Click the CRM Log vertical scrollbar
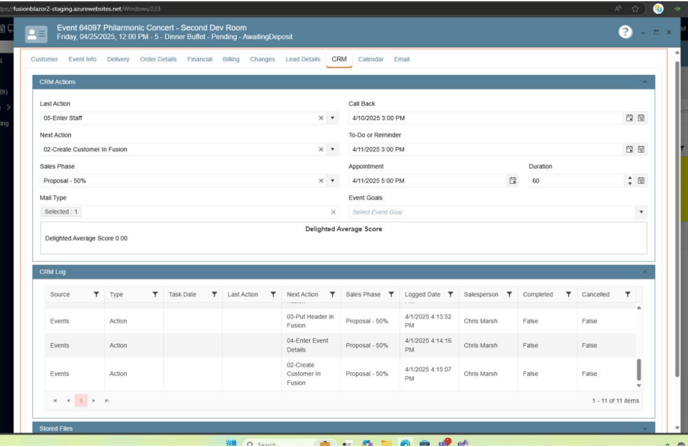This screenshot has height=447, width=688. [x=639, y=369]
